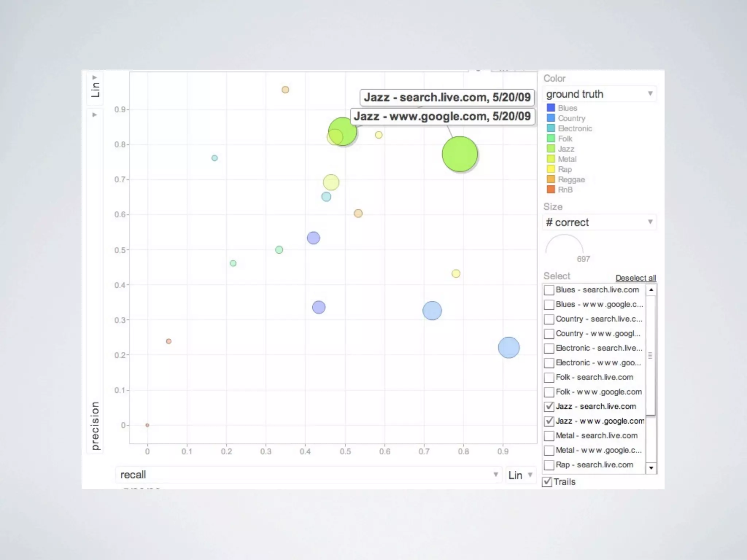Open the ground truth color dropdown
Viewport: 747px width, 560px height.
(x=599, y=94)
